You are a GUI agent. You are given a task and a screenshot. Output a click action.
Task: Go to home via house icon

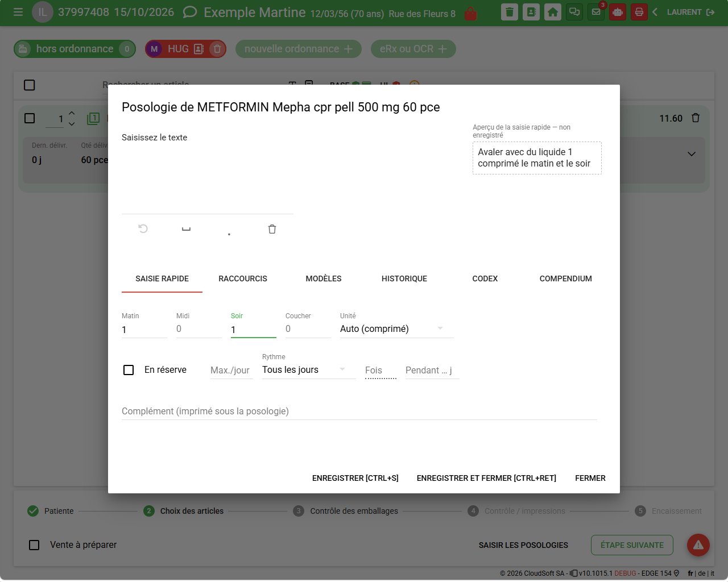[x=553, y=12]
